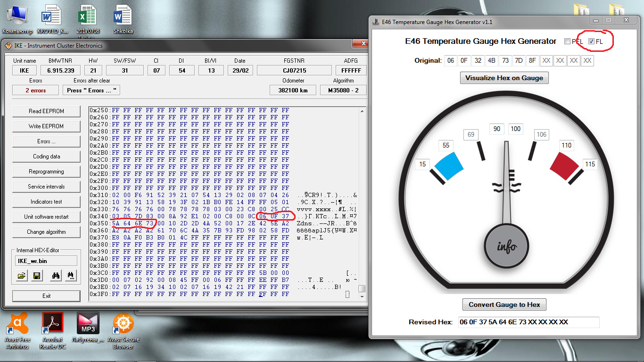Save file with the floppy disk icon

point(37,276)
